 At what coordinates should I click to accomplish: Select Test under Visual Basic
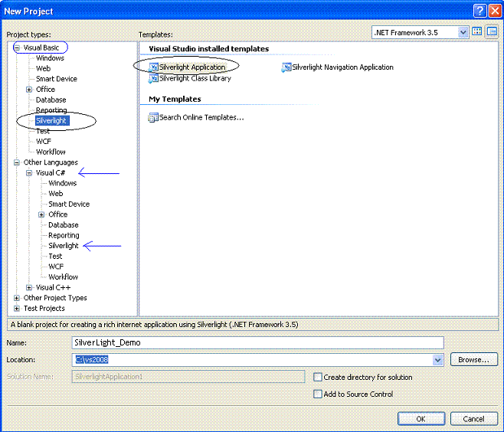click(43, 131)
